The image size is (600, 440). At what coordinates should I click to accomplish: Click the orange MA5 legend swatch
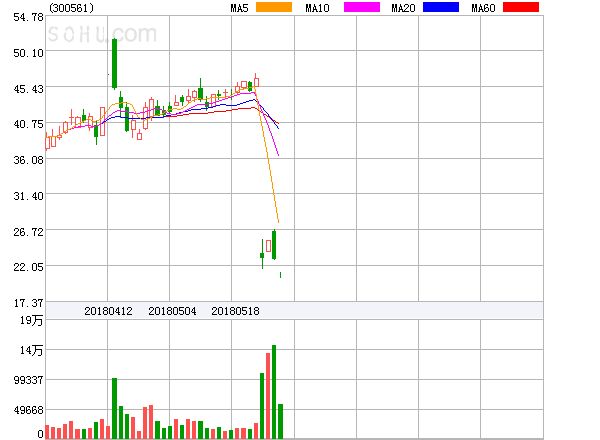(x=274, y=7)
